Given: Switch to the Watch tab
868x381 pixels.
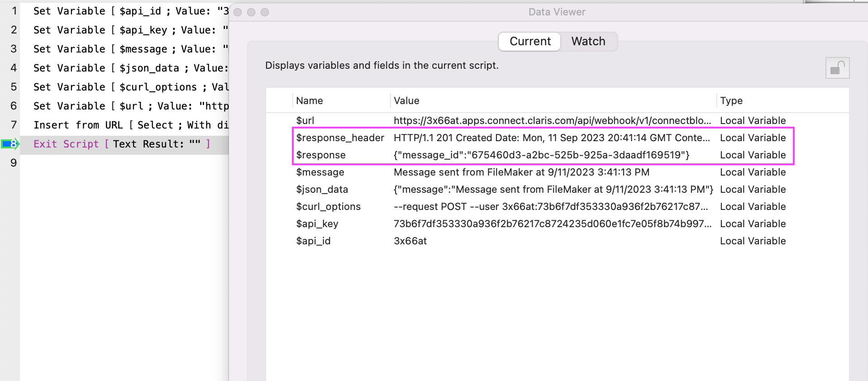Looking at the screenshot, I should click(x=588, y=41).
